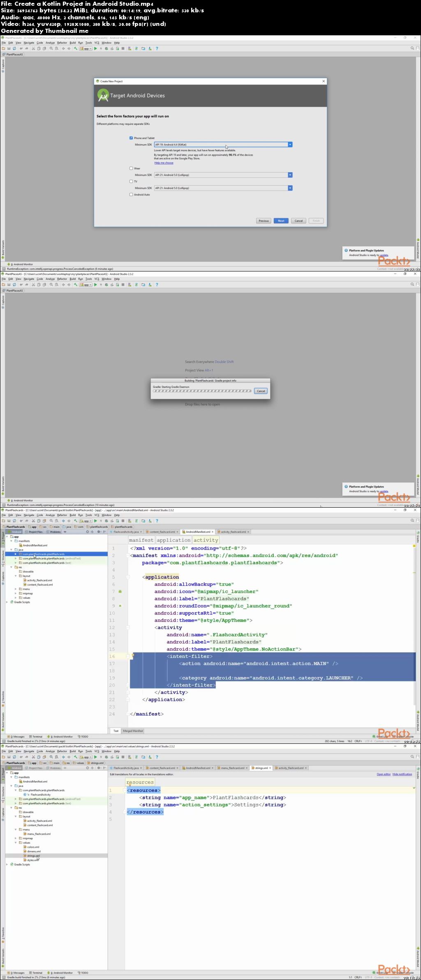Click Project panel gear icon in AndroidManifest.xml window
Viewport: 421px width, 980px height.
point(99,532)
